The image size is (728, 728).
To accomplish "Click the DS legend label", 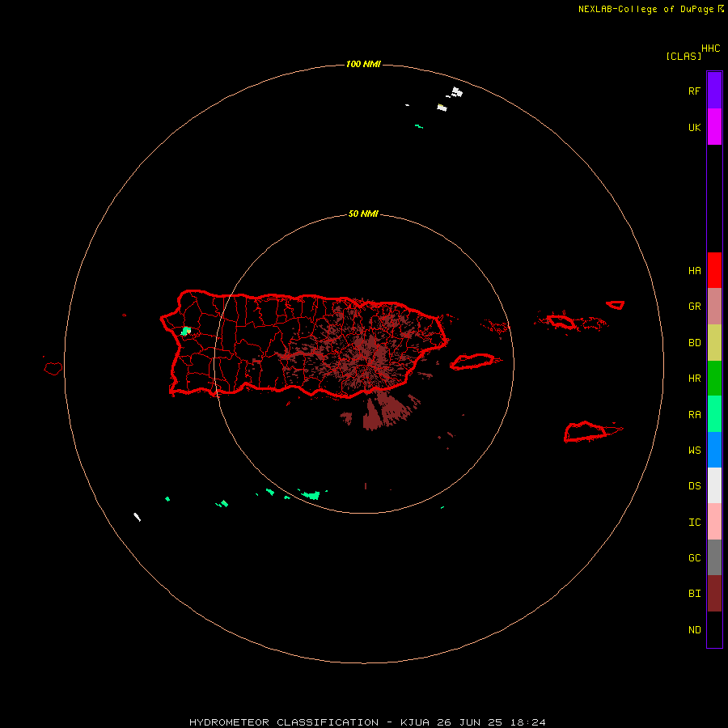I will coord(694,485).
